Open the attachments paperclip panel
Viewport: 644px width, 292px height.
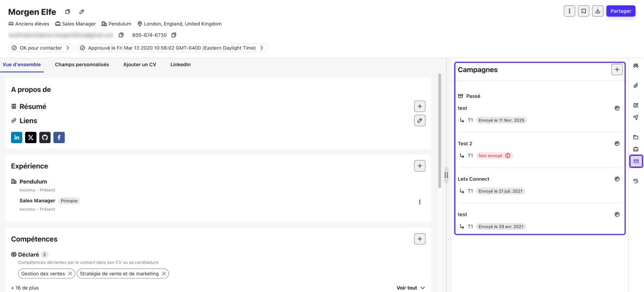pyautogui.click(x=636, y=86)
